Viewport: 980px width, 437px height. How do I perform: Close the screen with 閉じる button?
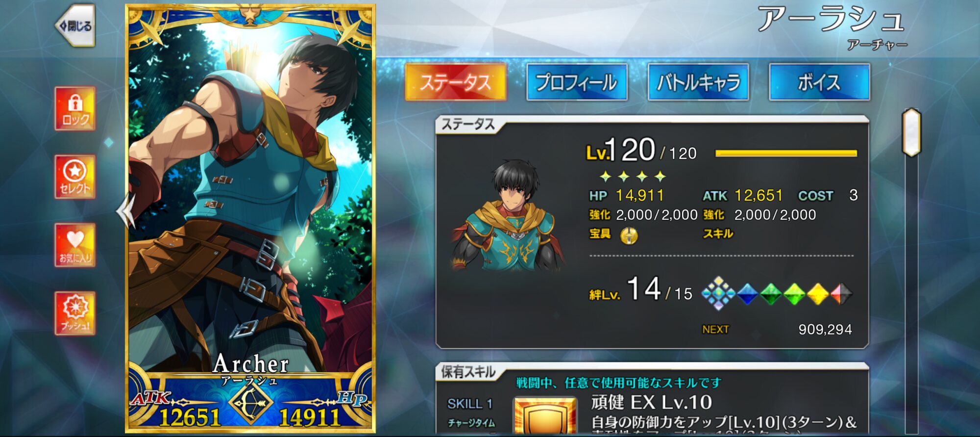[75, 26]
